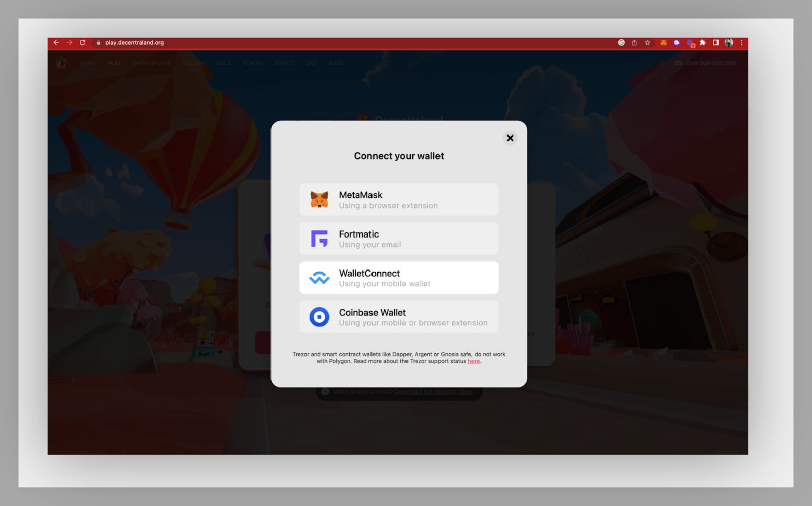812x506 pixels.
Task: Click the MetaMask fox logo in dialog
Action: pos(319,199)
